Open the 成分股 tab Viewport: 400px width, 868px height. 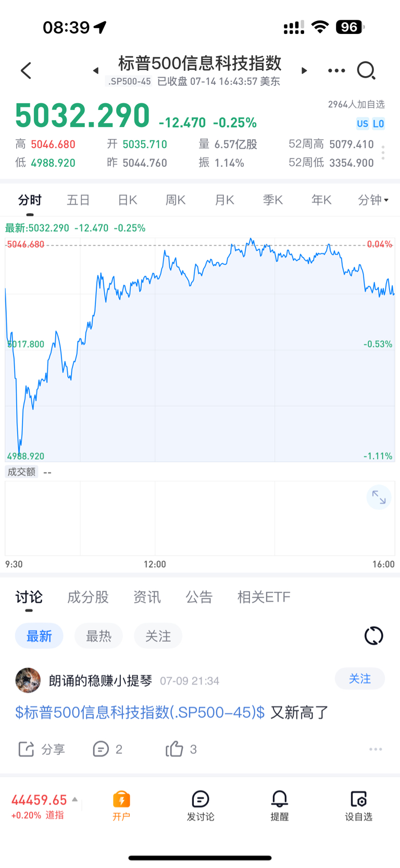(x=88, y=597)
